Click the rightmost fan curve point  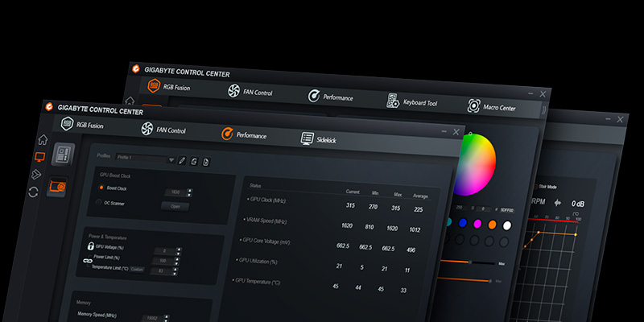(x=576, y=234)
